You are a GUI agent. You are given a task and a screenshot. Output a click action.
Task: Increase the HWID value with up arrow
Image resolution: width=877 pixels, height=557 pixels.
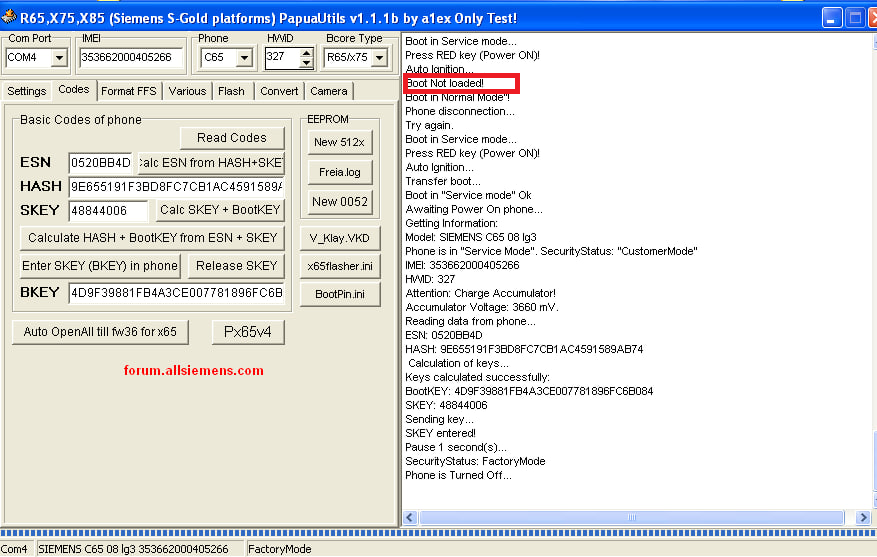tap(306, 53)
